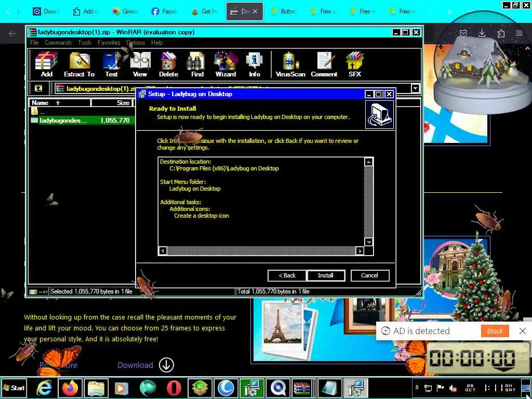Open the file explorer folder taskbar icon
This screenshot has width=532, height=399.
[96, 388]
